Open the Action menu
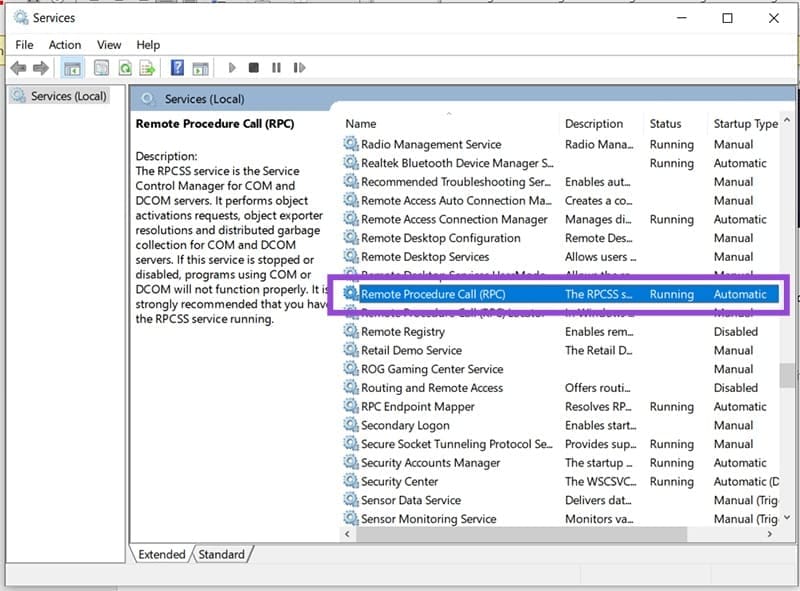This screenshot has width=800, height=591. [64, 44]
